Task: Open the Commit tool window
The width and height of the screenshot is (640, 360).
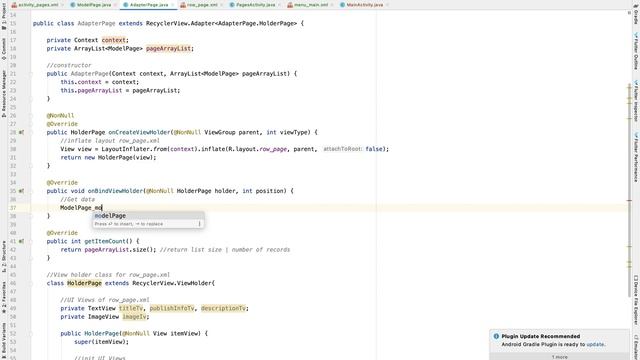Action: pyautogui.click(x=4, y=49)
